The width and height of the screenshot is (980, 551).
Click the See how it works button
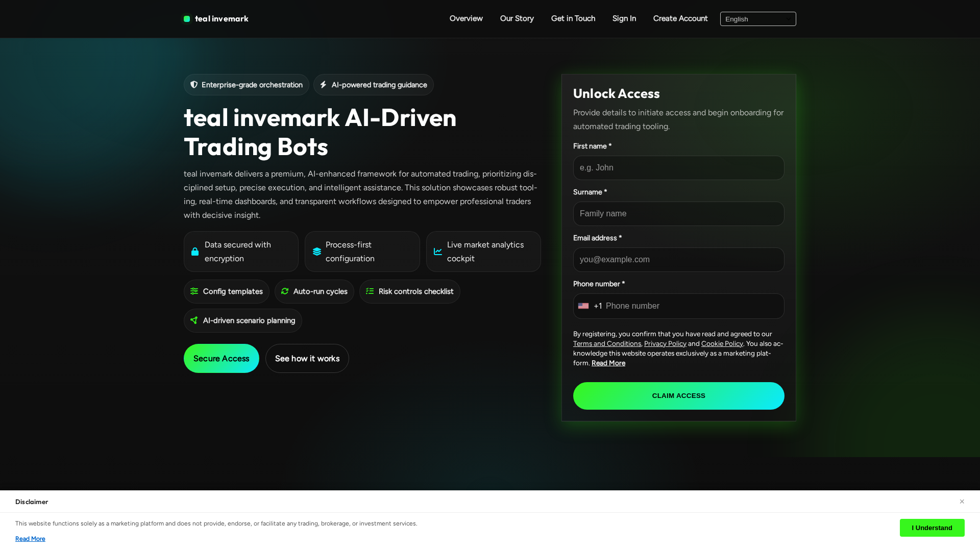(x=307, y=359)
